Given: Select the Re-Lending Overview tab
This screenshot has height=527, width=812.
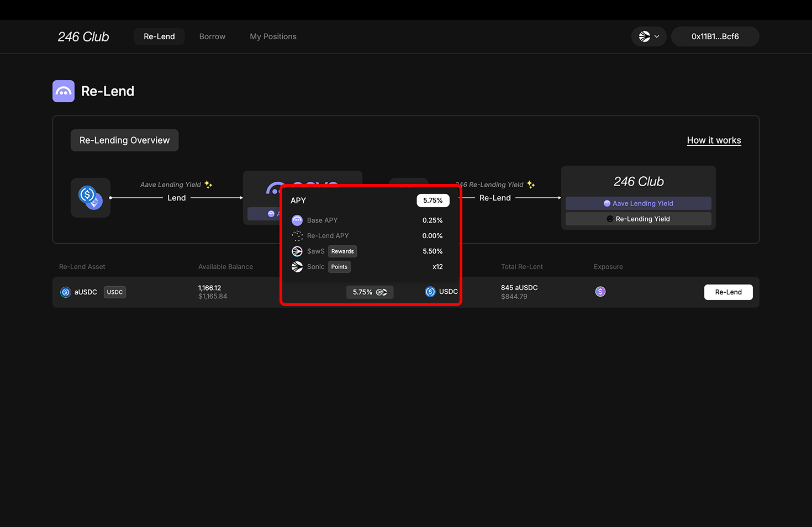Looking at the screenshot, I should click(x=124, y=140).
